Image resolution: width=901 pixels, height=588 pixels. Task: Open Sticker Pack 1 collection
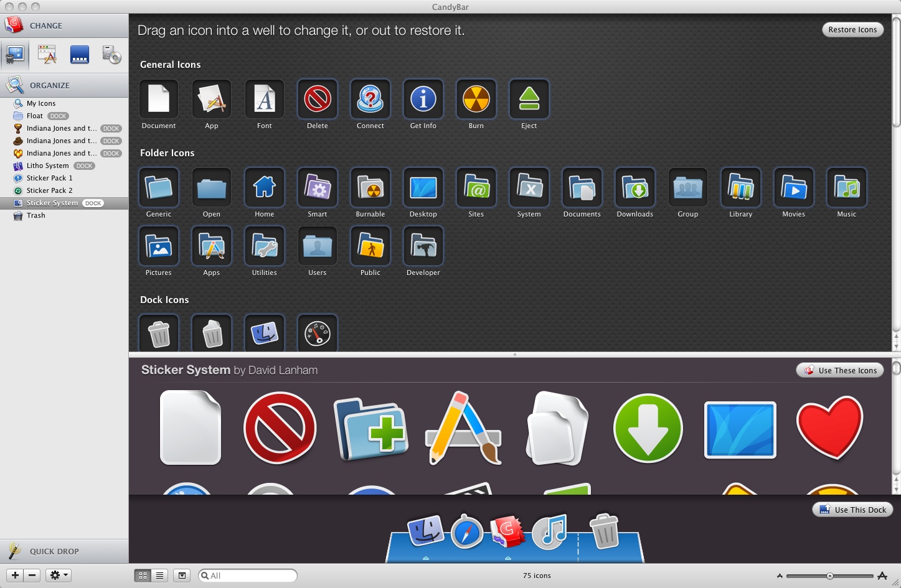coord(64,178)
